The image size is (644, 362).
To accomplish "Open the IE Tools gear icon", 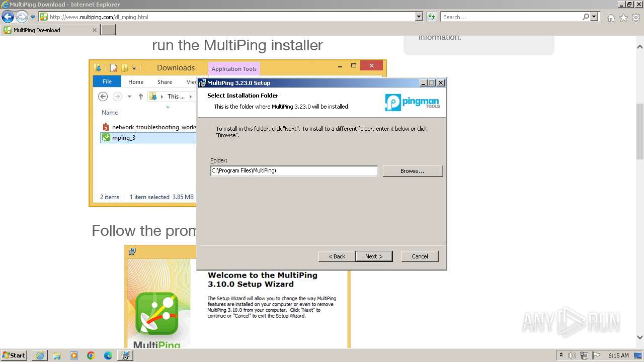I will pyautogui.click(x=636, y=18).
